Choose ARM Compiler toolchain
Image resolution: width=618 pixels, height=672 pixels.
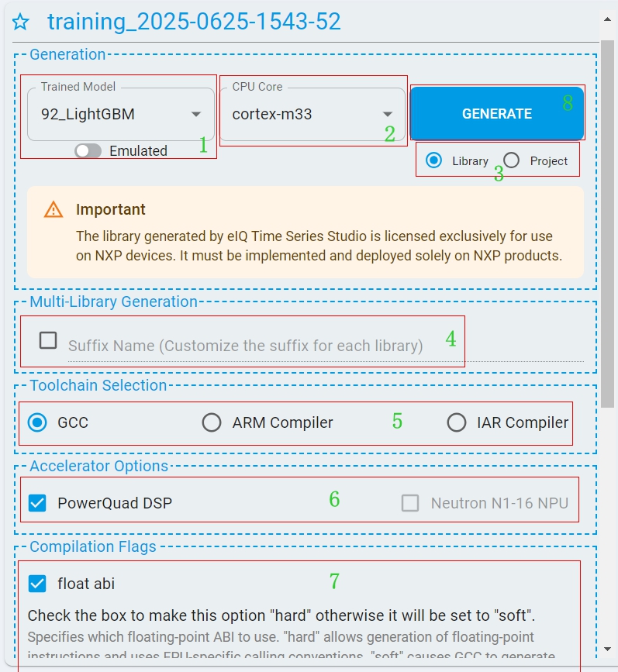(x=212, y=422)
